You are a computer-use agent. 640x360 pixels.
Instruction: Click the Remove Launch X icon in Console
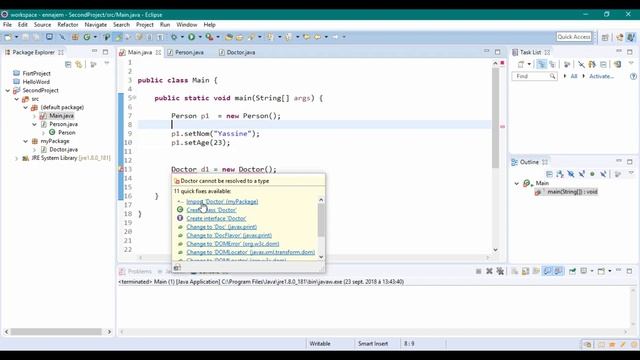489,271
